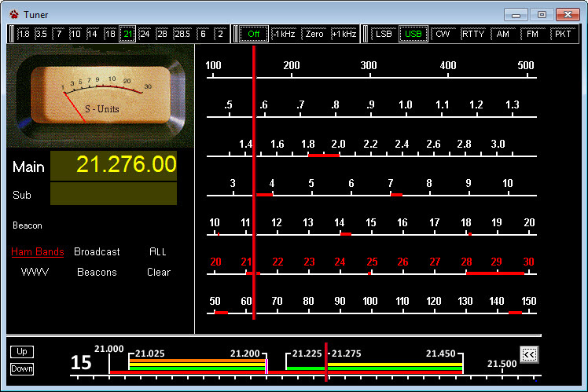Select the 28 MHz band button
Viewport: 588px width, 392px height.
[162, 34]
